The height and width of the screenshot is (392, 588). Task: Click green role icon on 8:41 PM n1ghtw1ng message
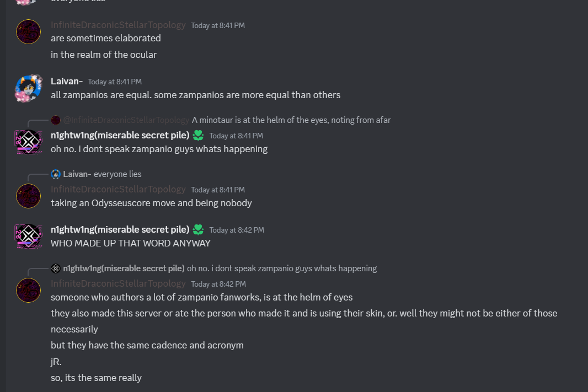pos(198,135)
